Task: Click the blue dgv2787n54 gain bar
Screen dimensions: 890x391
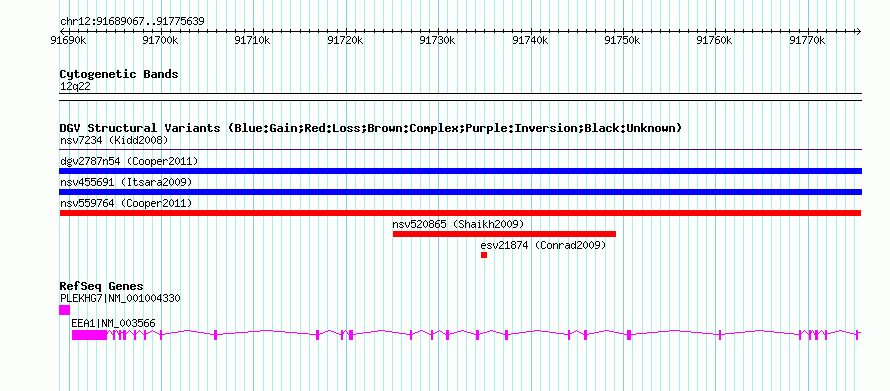Action: click(460, 171)
